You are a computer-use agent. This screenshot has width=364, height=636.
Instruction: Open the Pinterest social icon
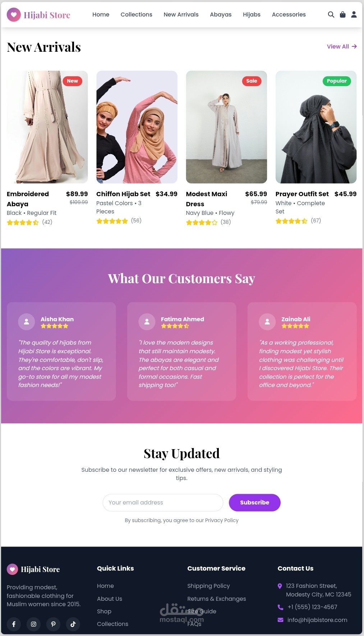pos(53,624)
